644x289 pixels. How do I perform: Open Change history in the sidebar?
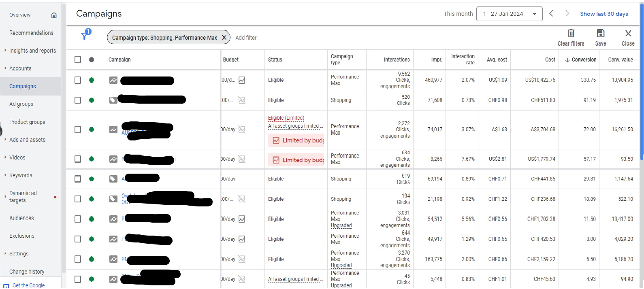click(27, 272)
